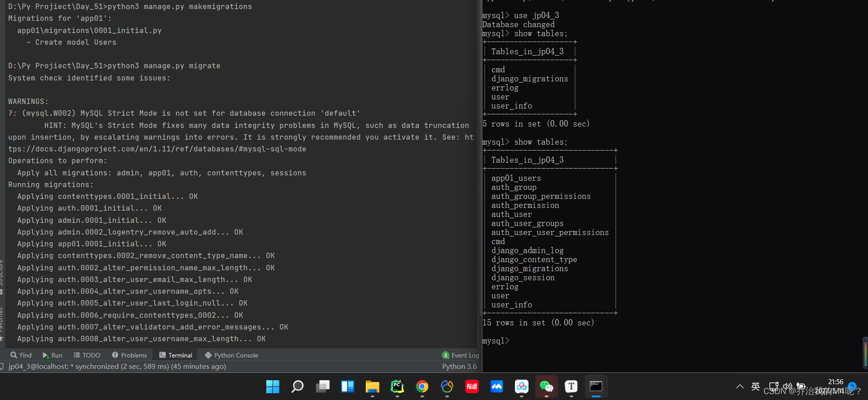Image resolution: width=868 pixels, height=400 pixels.
Task: Open the Python Console tab
Action: [x=231, y=355]
